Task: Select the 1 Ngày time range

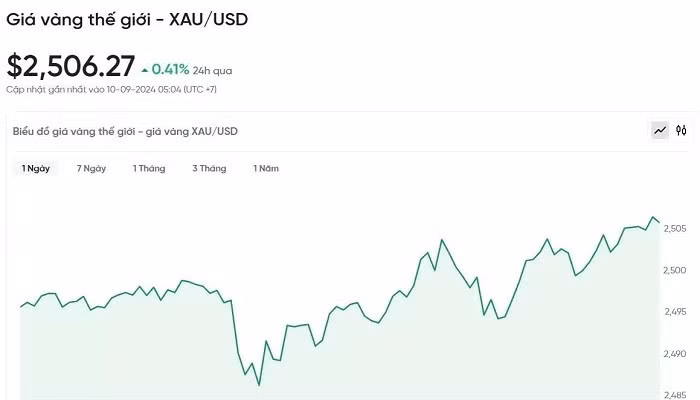Action: click(x=36, y=168)
